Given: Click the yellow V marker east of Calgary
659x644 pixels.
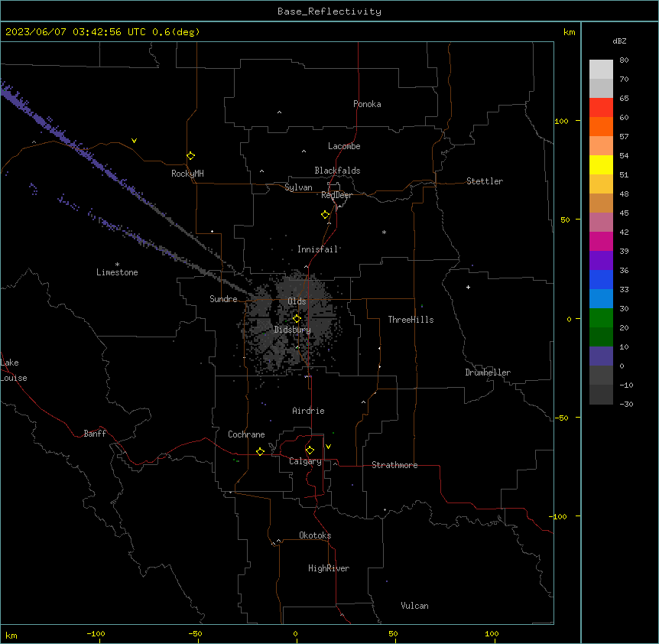Looking at the screenshot, I should tap(328, 447).
